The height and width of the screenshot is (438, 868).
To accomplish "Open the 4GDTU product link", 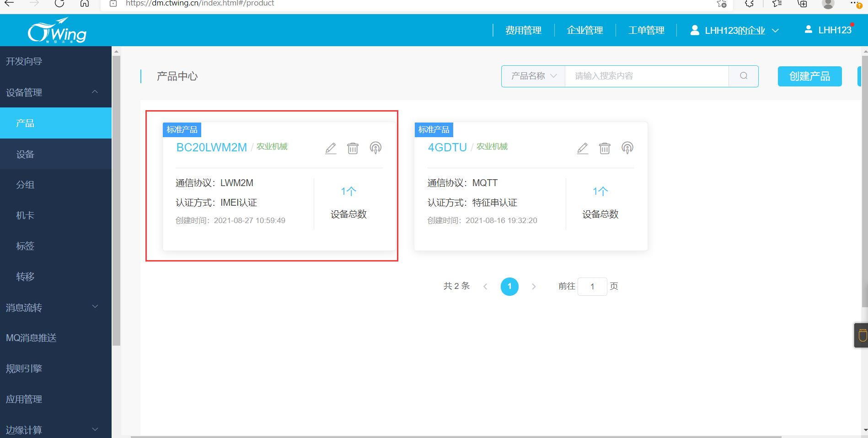I will tap(447, 147).
